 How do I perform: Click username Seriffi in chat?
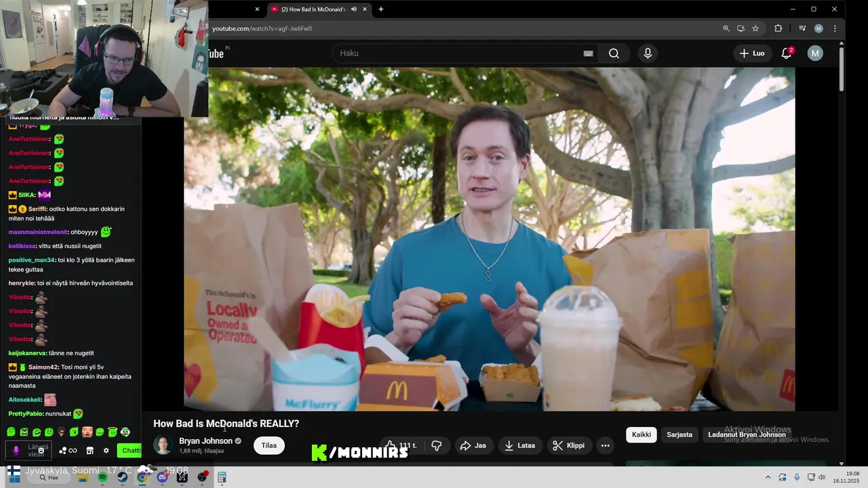click(37, 209)
